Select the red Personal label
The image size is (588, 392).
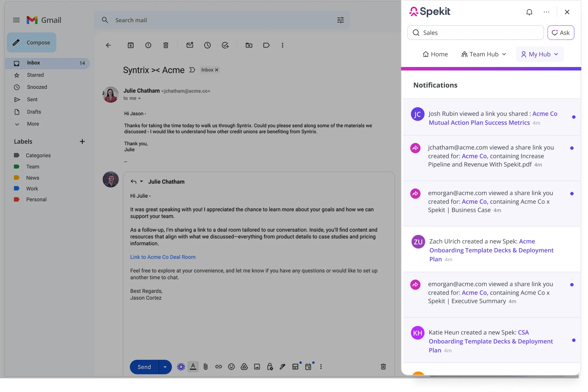pos(36,200)
